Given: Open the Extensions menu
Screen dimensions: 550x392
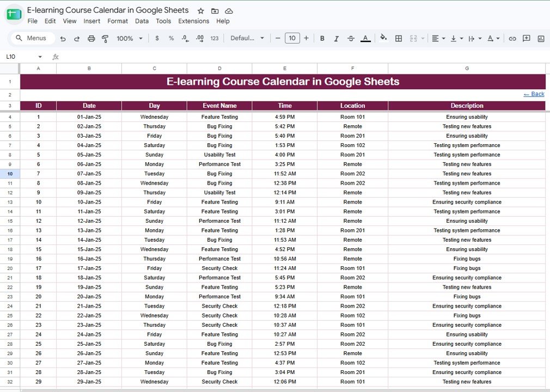Looking at the screenshot, I should [x=194, y=21].
